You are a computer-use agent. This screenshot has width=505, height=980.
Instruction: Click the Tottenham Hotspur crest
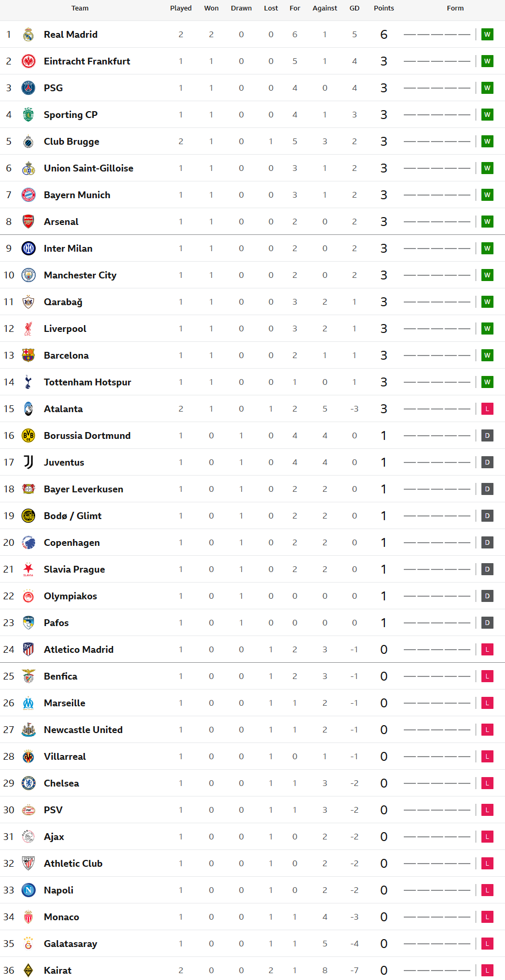(x=28, y=382)
